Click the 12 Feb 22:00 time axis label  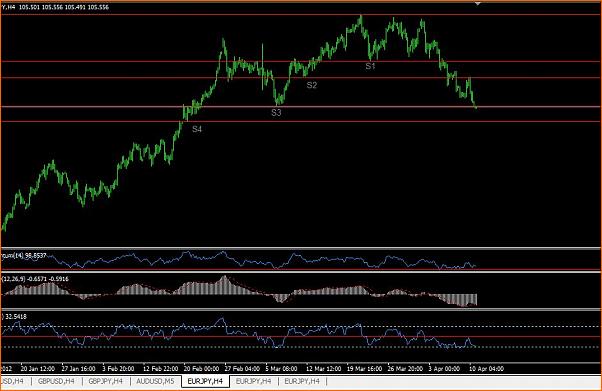pyautogui.click(x=160, y=369)
